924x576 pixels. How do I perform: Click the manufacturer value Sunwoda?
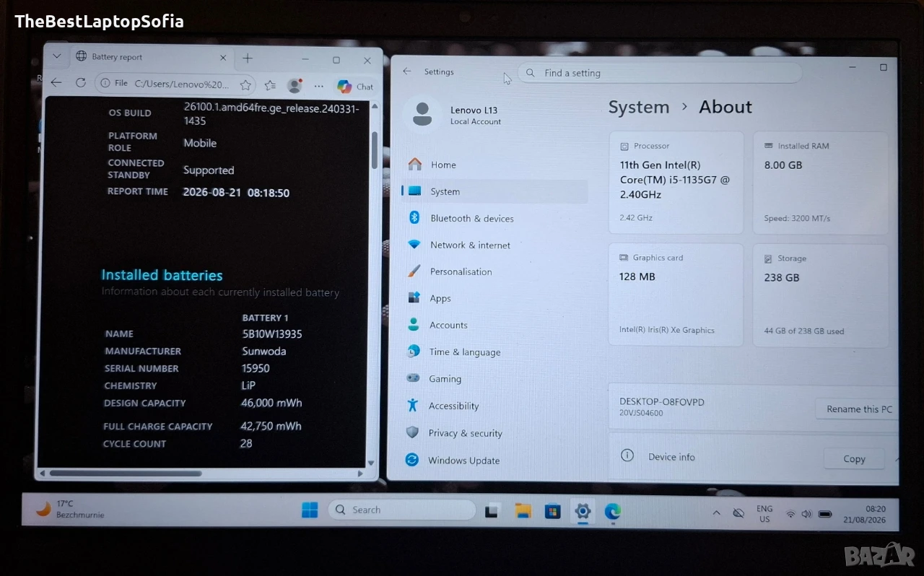point(264,352)
